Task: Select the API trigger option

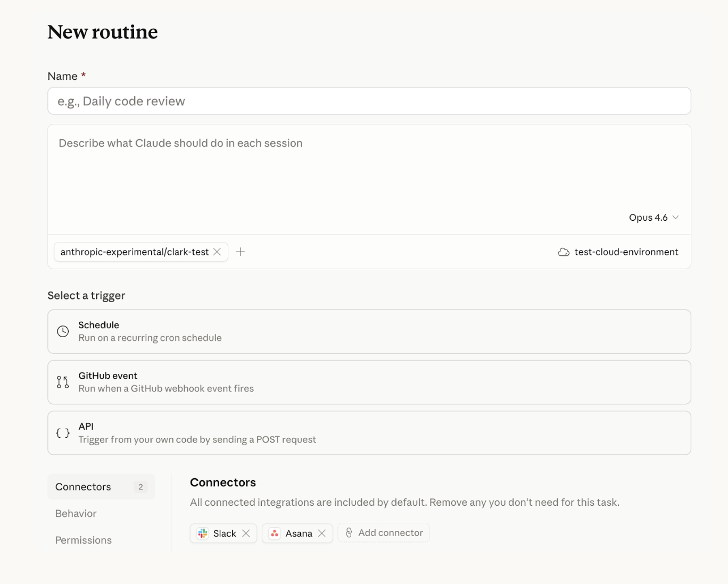Action: point(369,432)
